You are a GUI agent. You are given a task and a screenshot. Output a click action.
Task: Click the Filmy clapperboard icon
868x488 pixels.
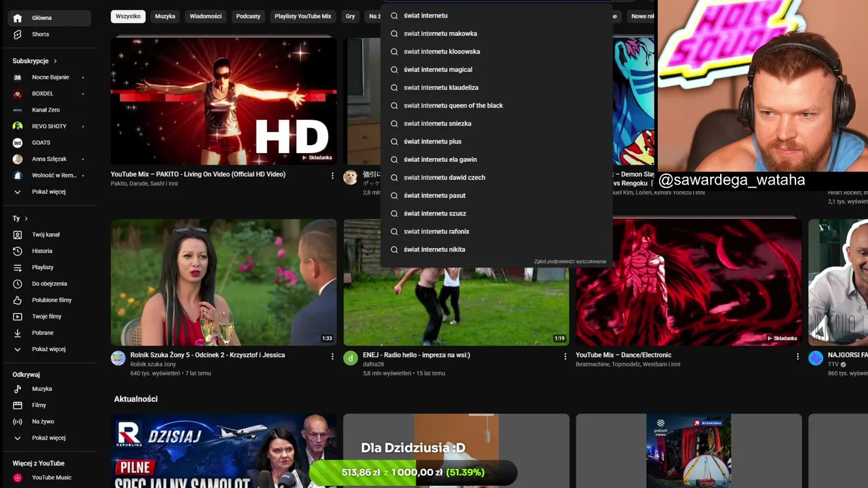pos(18,405)
